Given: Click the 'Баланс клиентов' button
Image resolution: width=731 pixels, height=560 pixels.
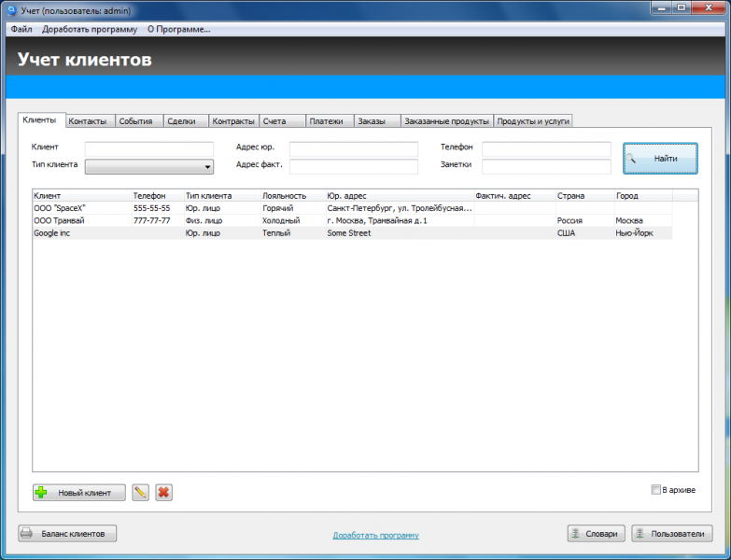Looking at the screenshot, I should point(67,534).
